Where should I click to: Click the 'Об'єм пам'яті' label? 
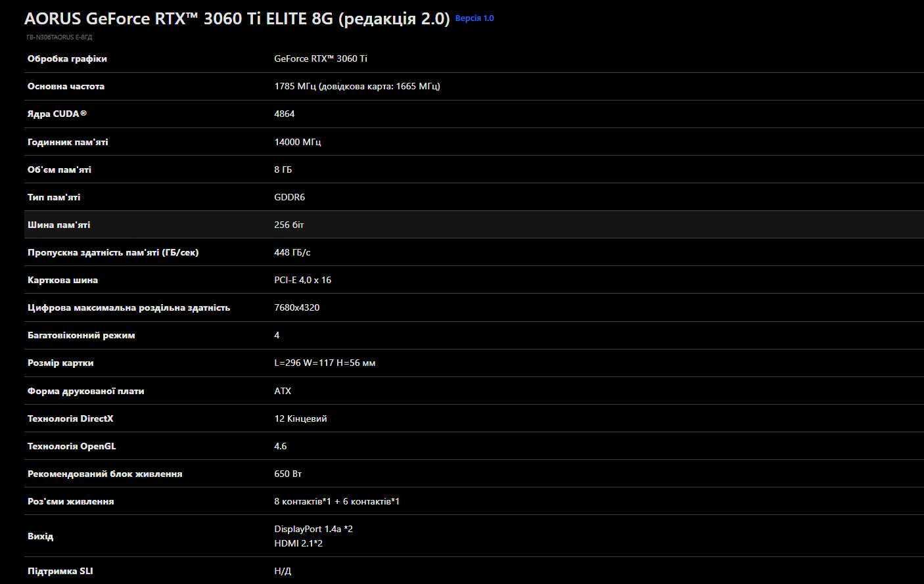click(59, 169)
